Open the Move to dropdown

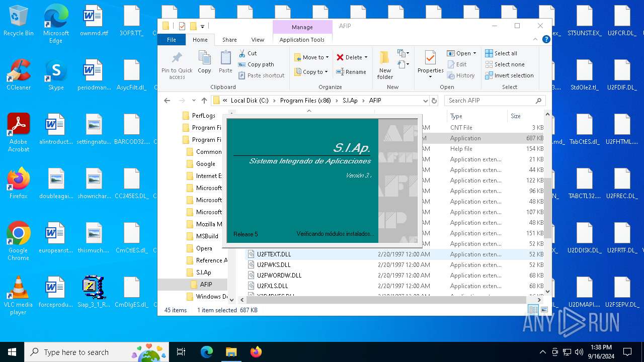click(311, 57)
